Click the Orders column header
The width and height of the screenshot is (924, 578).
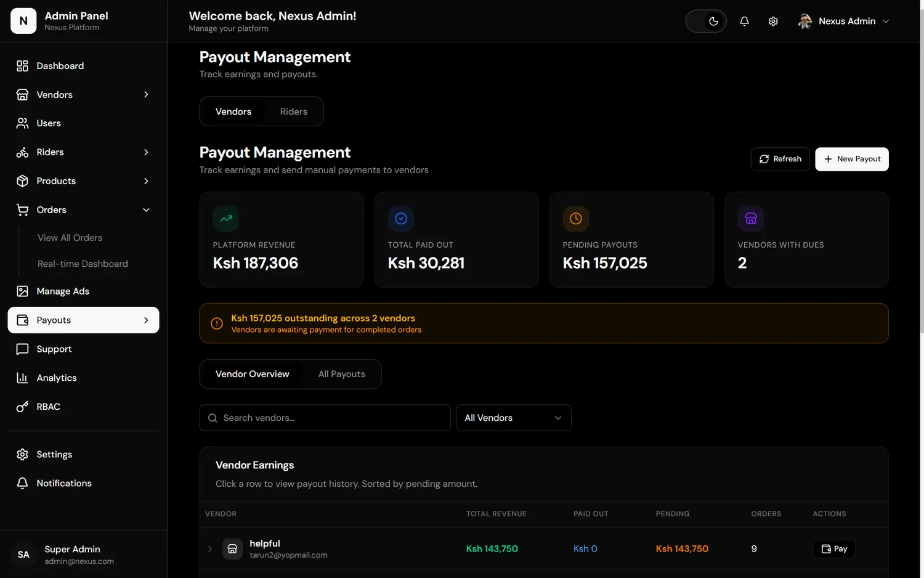pyautogui.click(x=766, y=514)
